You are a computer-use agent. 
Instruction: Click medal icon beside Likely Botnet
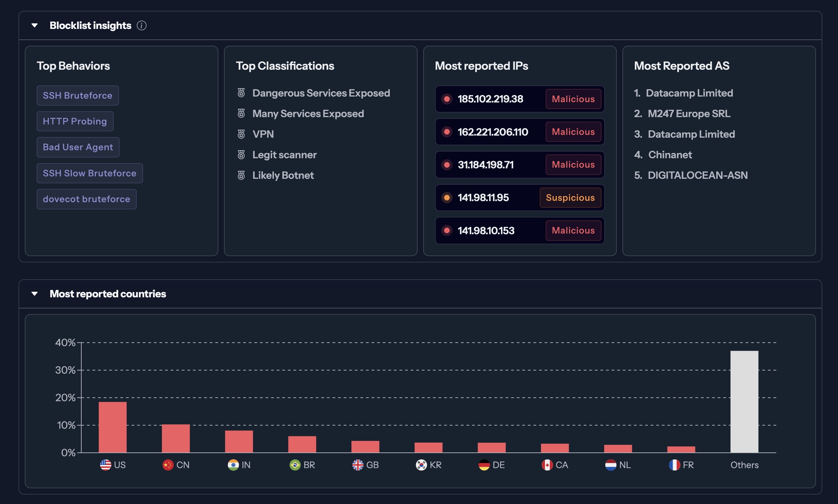(241, 175)
